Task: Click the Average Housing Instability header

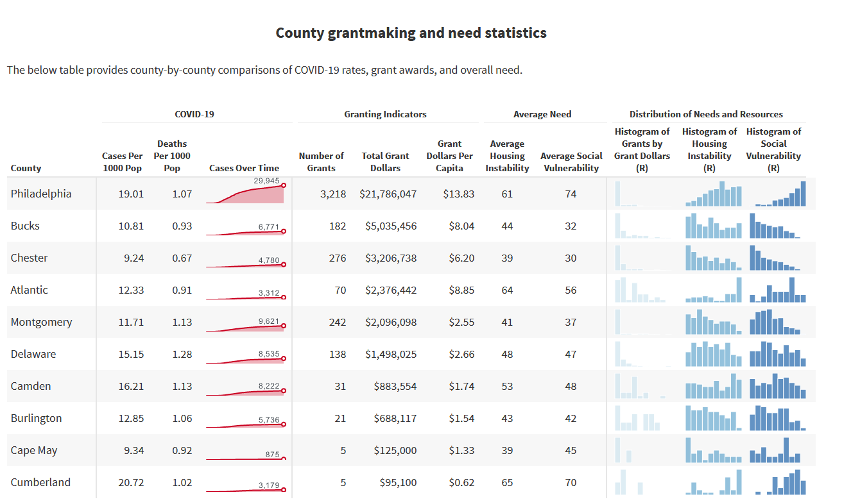Action: pyautogui.click(x=507, y=156)
